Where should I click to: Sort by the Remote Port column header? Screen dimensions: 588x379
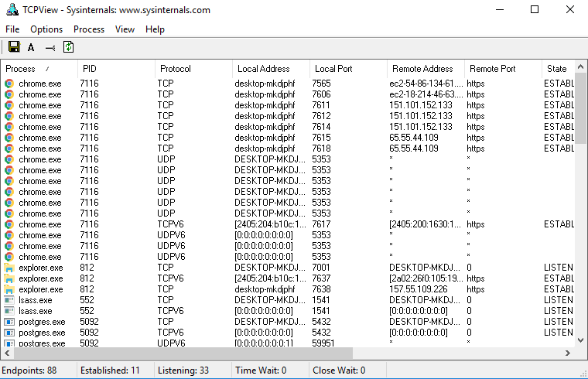[x=503, y=69]
